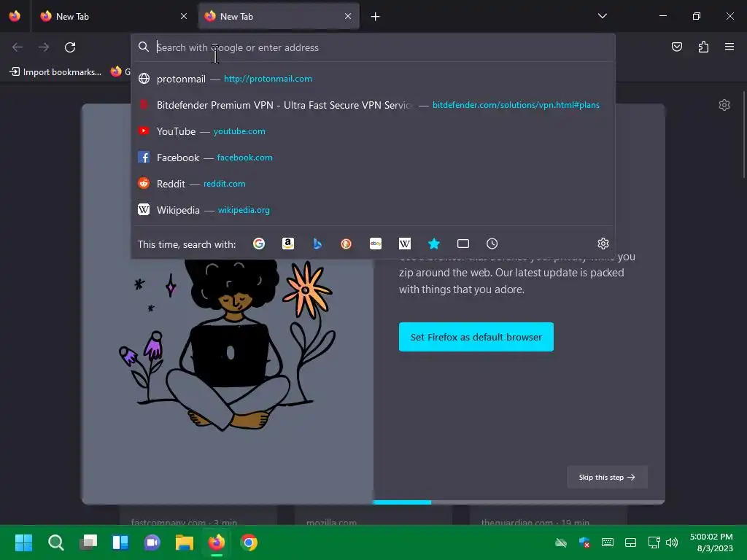Screen dimensions: 747x560
Task: Open File Explorer from taskbar
Action: pos(185,542)
